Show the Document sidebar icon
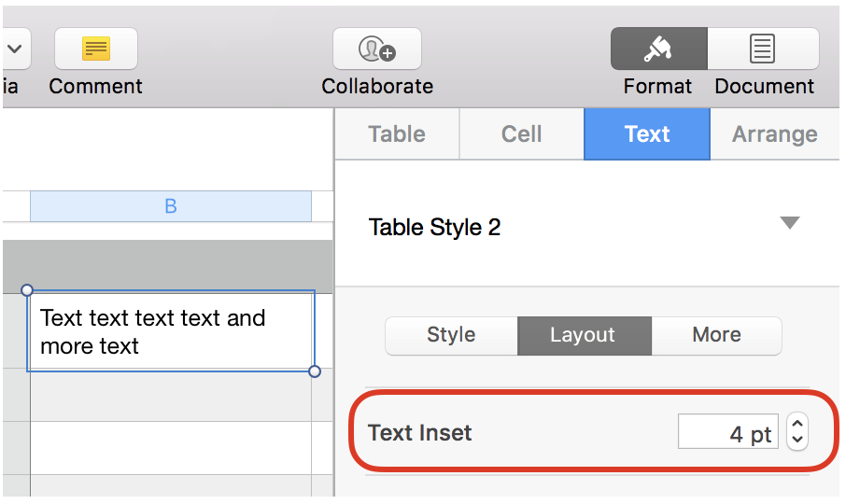The width and height of the screenshot is (846, 504). click(x=763, y=49)
